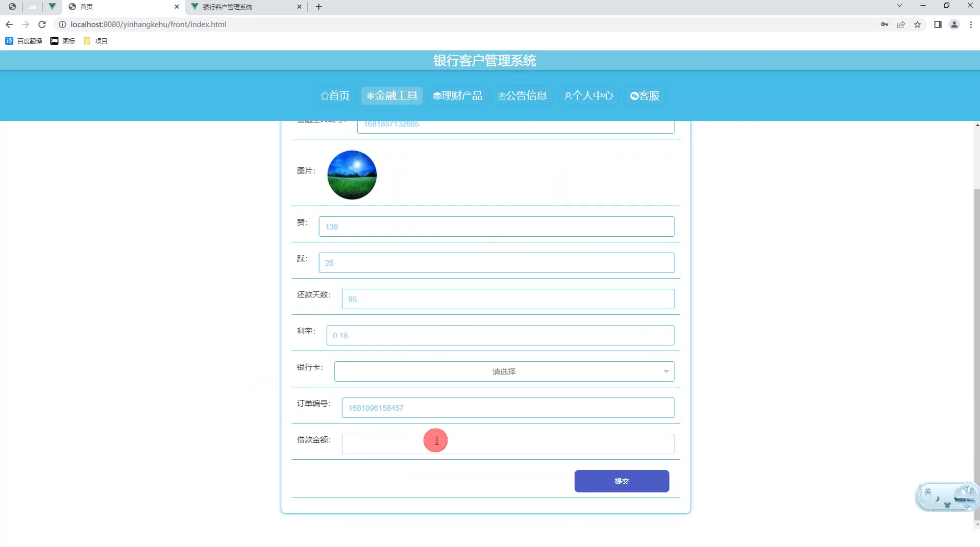Open 个人中心 navigation item

(589, 96)
